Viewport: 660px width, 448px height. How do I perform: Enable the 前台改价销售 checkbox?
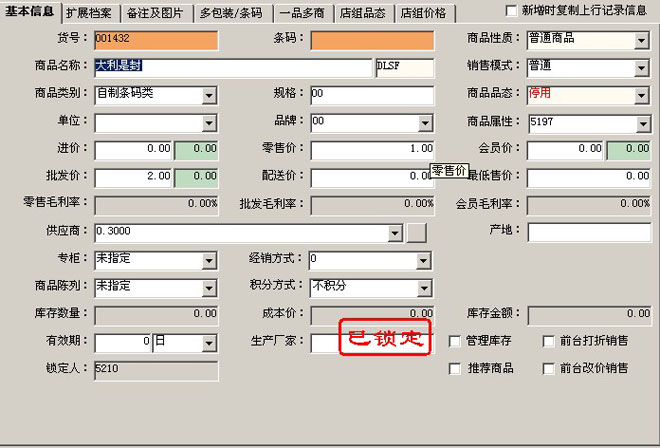(548, 369)
